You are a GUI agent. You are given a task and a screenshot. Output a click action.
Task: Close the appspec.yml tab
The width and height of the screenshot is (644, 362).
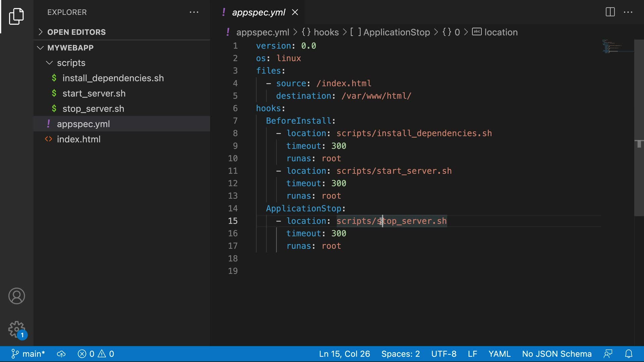(295, 12)
